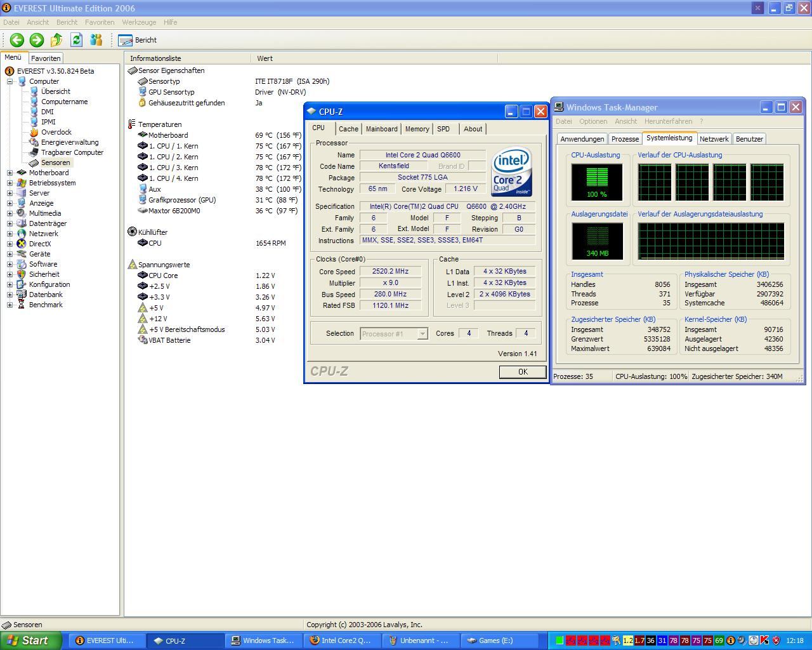Switch to the Favoriten tab in side panel

(46, 58)
